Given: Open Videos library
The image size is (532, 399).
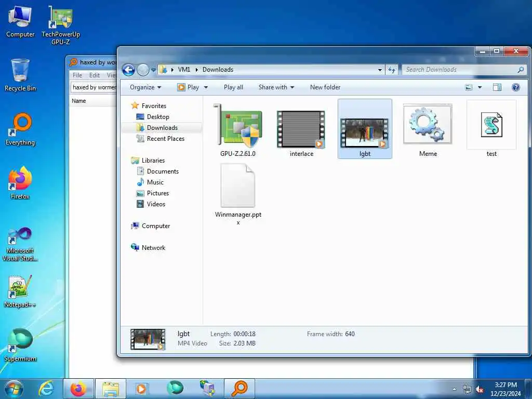Looking at the screenshot, I should [156, 204].
